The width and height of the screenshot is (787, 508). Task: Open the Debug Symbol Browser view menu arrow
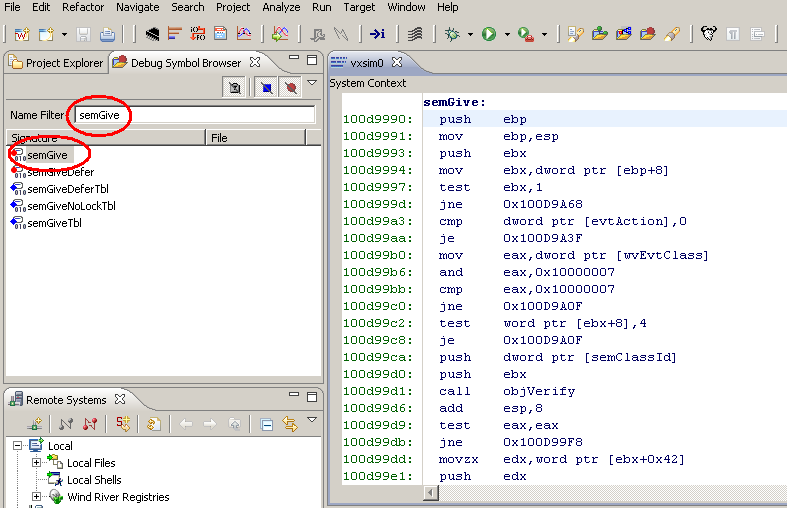pos(312,83)
